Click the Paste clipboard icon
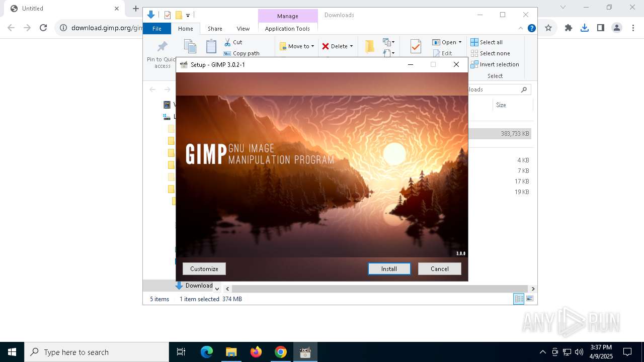This screenshot has width=644, height=362. pos(211,47)
